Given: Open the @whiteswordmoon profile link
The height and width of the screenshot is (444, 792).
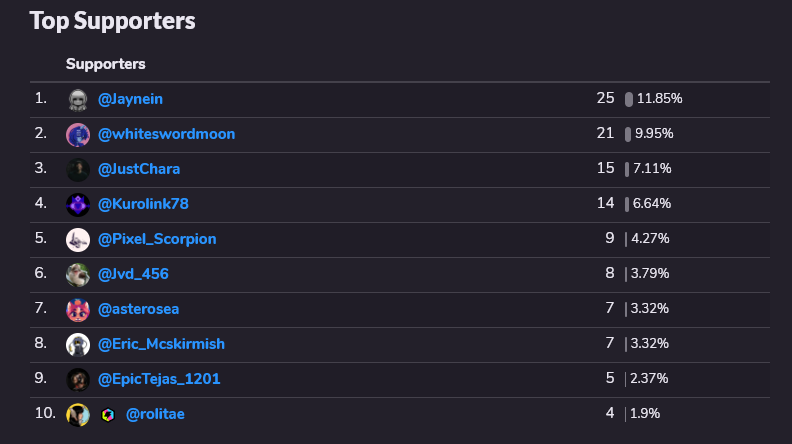Looking at the screenshot, I should pyautogui.click(x=166, y=134).
